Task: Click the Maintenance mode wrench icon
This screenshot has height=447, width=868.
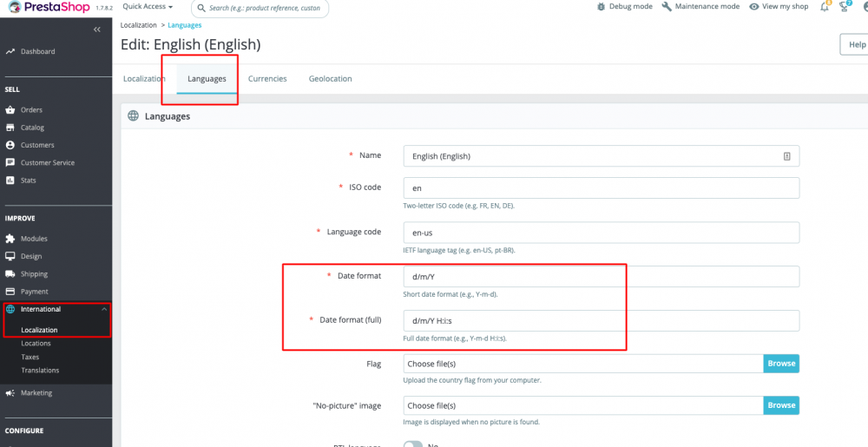Action: [667, 7]
